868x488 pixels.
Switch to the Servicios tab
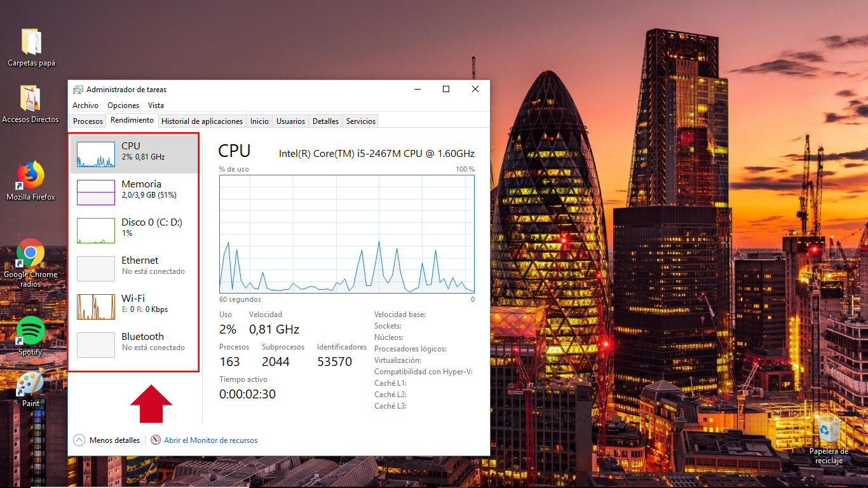point(360,121)
